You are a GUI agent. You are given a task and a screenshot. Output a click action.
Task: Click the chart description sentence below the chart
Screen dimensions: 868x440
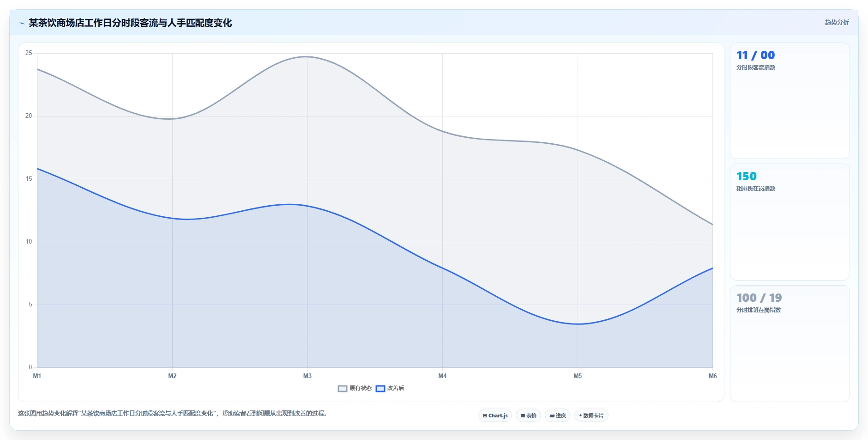pyautogui.click(x=174, y=413)
